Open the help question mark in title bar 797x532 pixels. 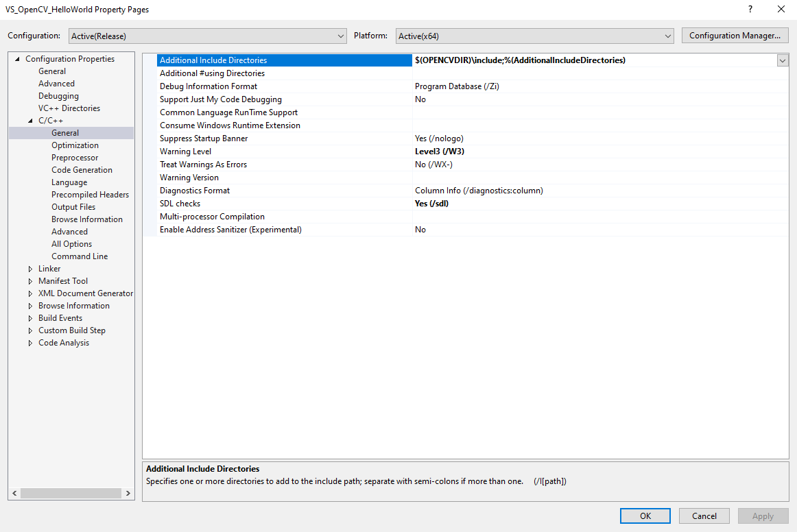[x=750, y=9]
